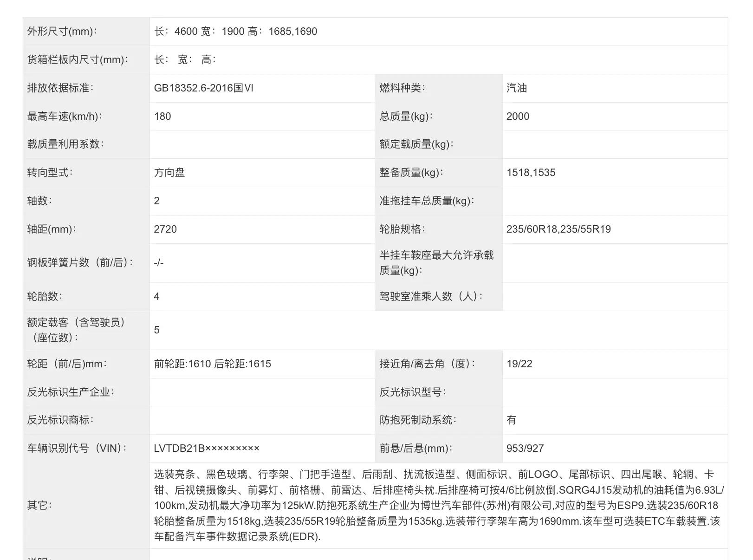
Task: Click the 额定载客(含驾驶员) label
Action: [77, 330]
